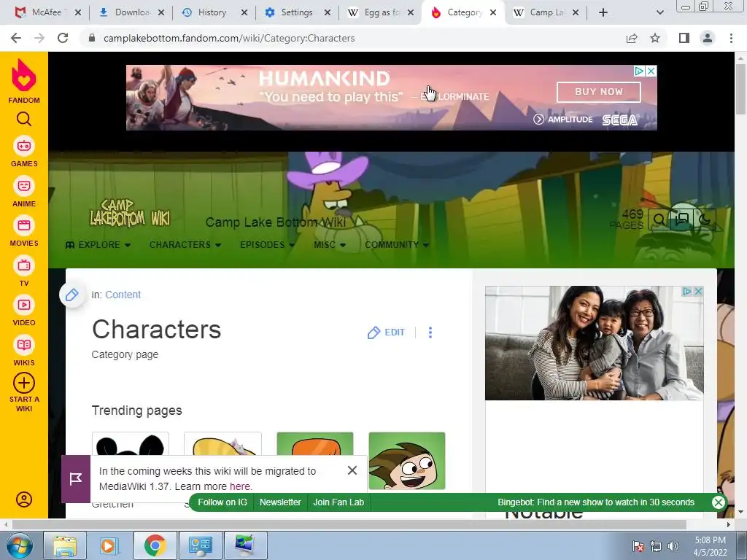Share this page icon in address bar
This screenshot has height=560, width=747.
pyautogui.click(x=632, y=38)
